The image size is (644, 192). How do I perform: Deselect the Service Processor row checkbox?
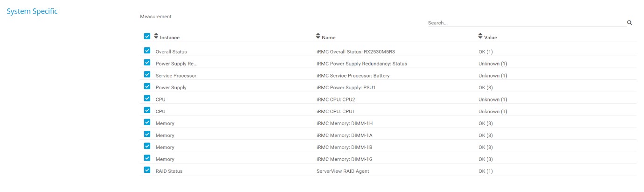point(147,75)
